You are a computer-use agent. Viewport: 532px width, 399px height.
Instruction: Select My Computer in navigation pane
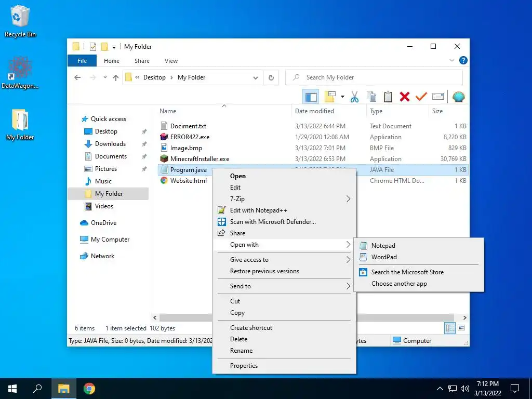110,240
